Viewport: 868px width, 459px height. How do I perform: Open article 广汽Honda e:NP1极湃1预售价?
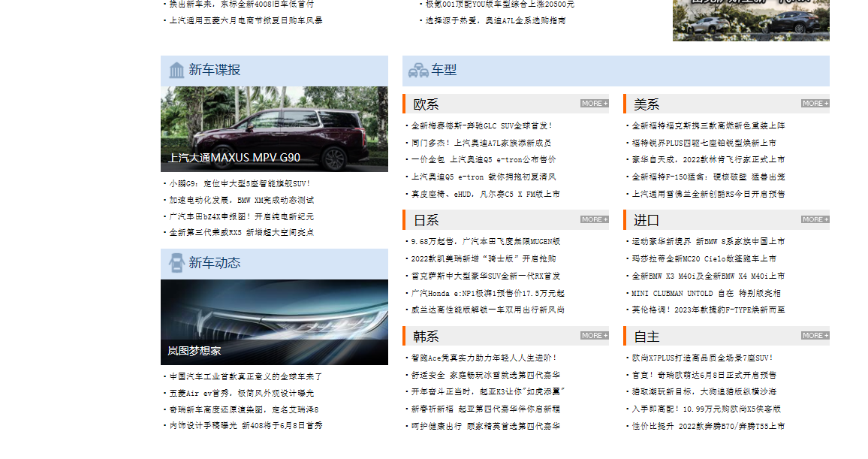click(488, 294)
